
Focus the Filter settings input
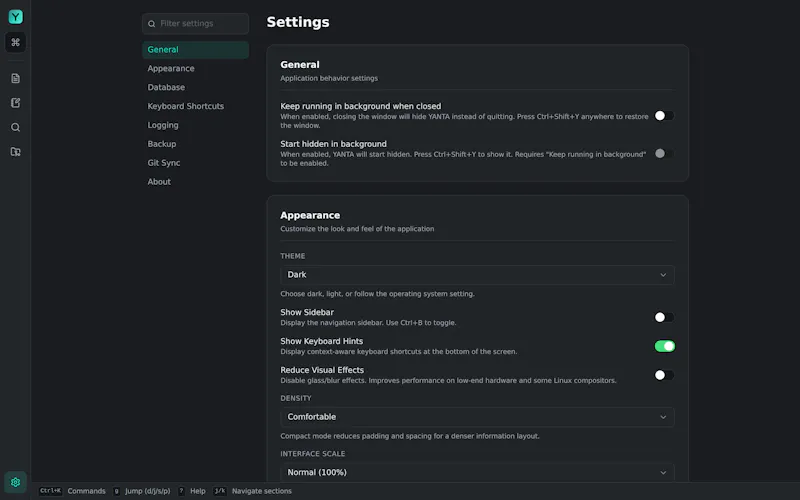coord(195,23)
